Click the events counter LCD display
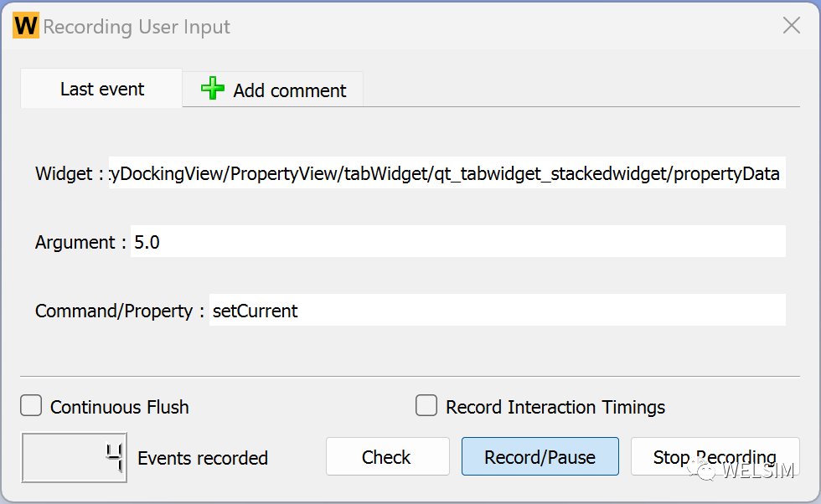Image resolution: width=821 pixels, height=504 pixels. 74,457
